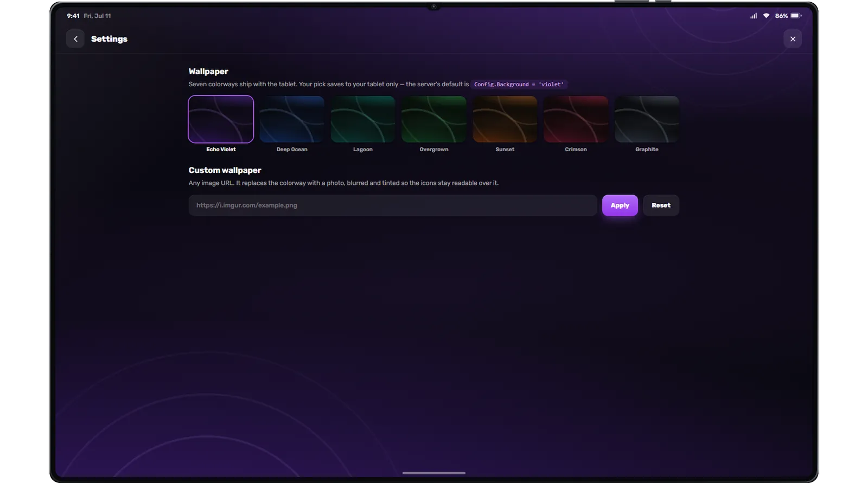Click the Config.Background = 'violet' code label

tap(519, 85)
